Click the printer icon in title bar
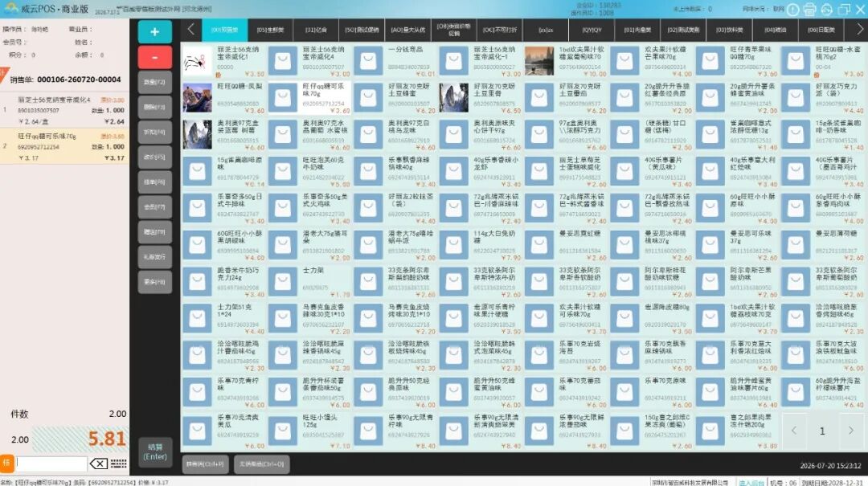 click(x=809, y=10)
